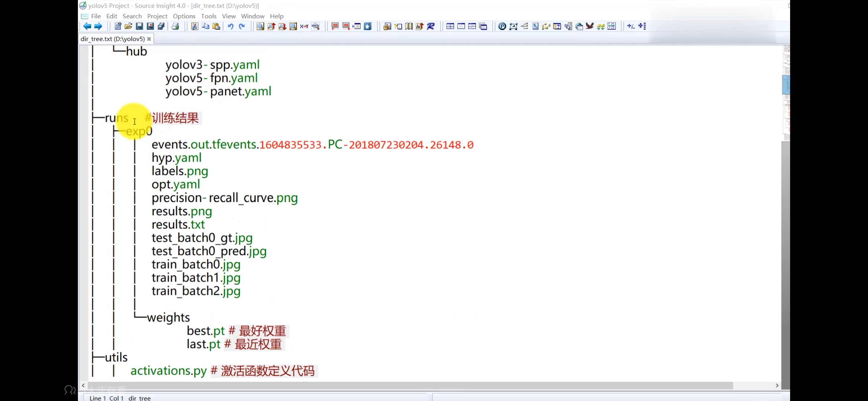Click the Project Window P icon
The width and height of the screenshot is (868, 401).
(x=502, y=26)
